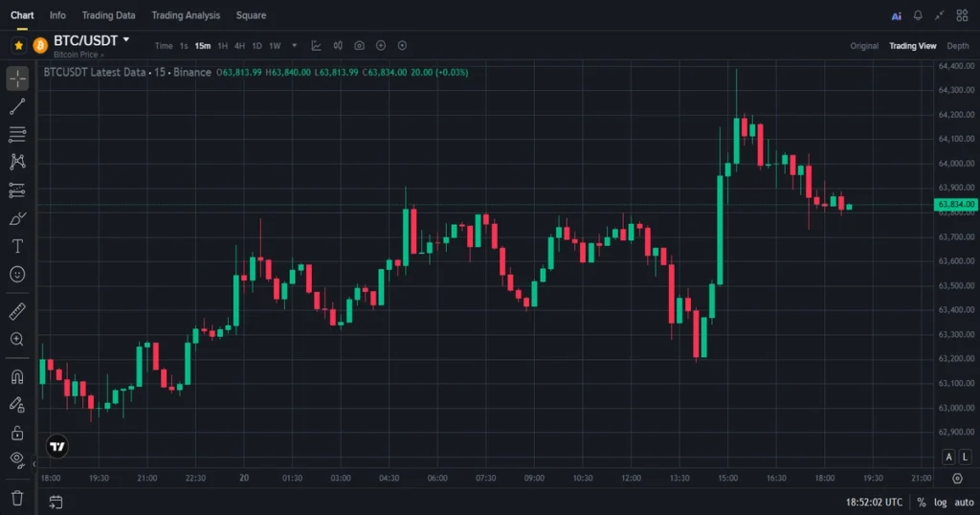The image size is (980, 515).
Task: Take a chart snapshot with camera icon
Action: 360,46
